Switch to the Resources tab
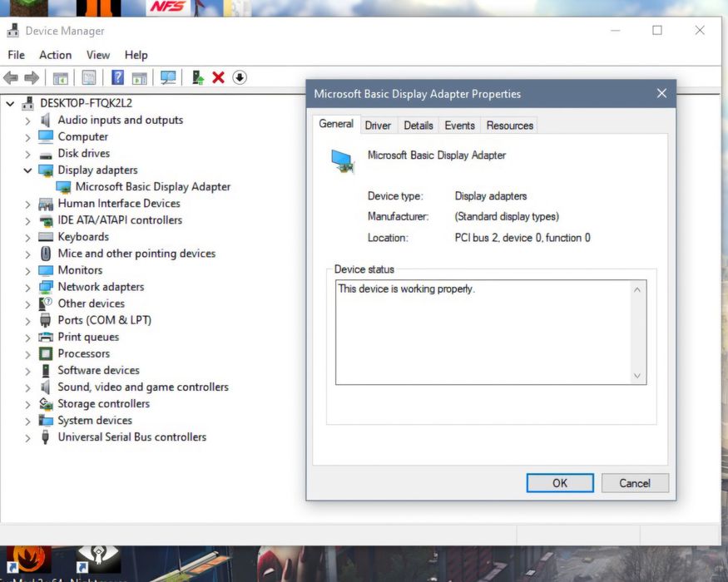728x582 pixels. coord(510,126)
